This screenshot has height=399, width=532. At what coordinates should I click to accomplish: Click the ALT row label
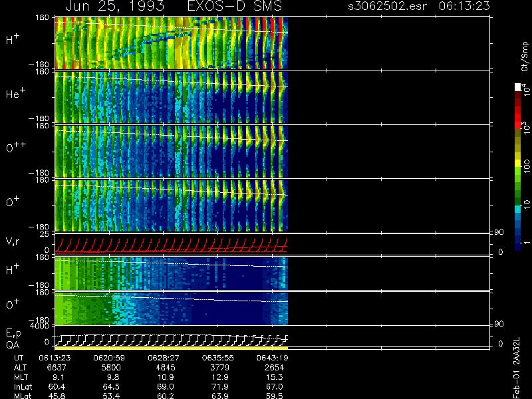tap(20, 368)
